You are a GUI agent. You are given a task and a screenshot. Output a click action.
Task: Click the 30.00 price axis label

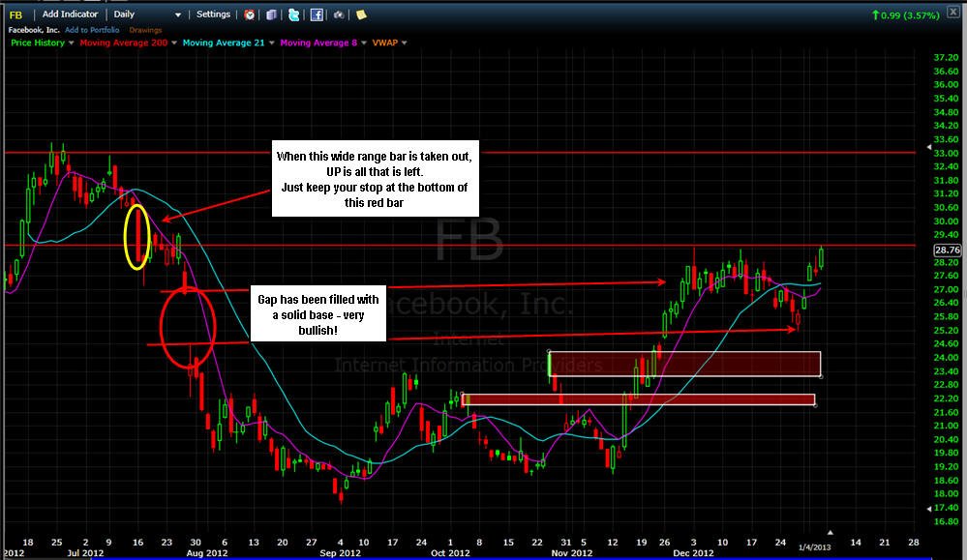[x=946, y=221]
